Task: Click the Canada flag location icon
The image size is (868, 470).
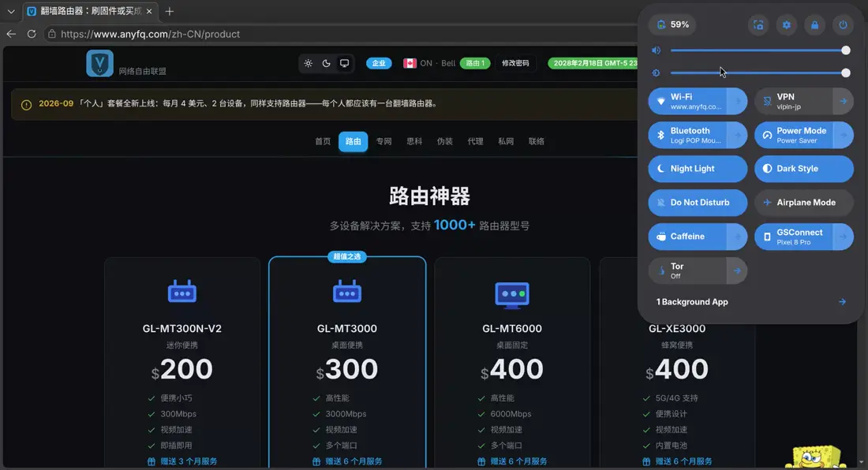Action: pyautogui.click(x=410, y=63)
